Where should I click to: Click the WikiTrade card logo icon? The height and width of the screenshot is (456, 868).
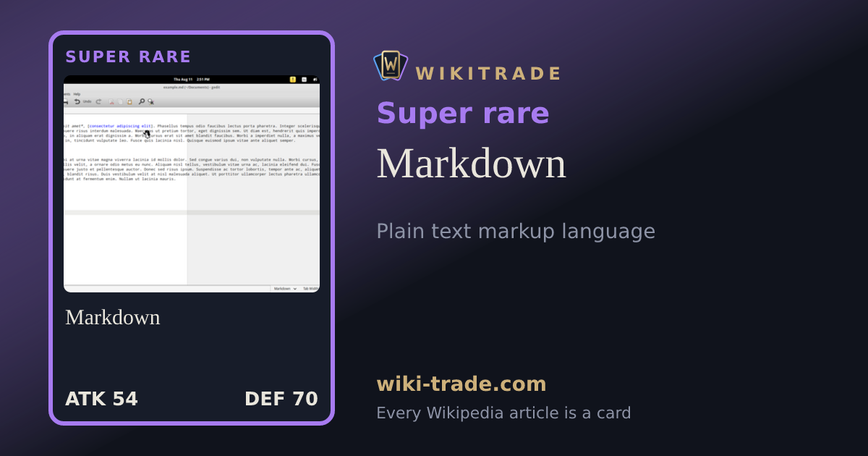tap(391, 65)
